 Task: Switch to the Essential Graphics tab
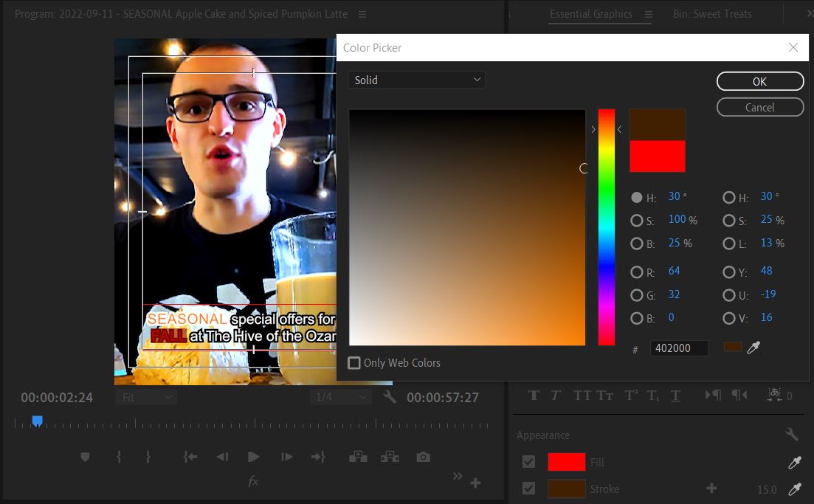coord(591,14)
